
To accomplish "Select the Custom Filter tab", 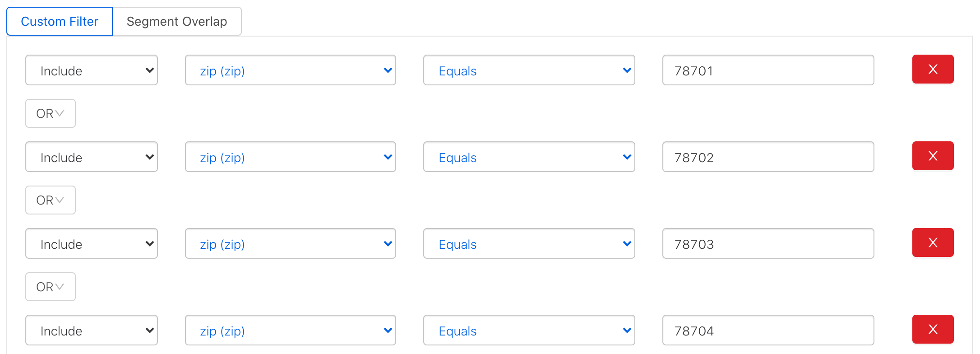I will [x=60, y=21].
